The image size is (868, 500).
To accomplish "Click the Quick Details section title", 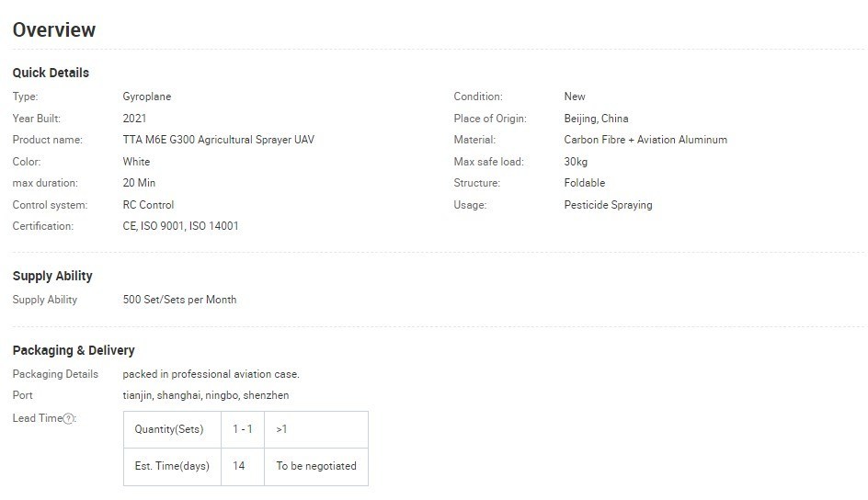I will click(51, 73).
